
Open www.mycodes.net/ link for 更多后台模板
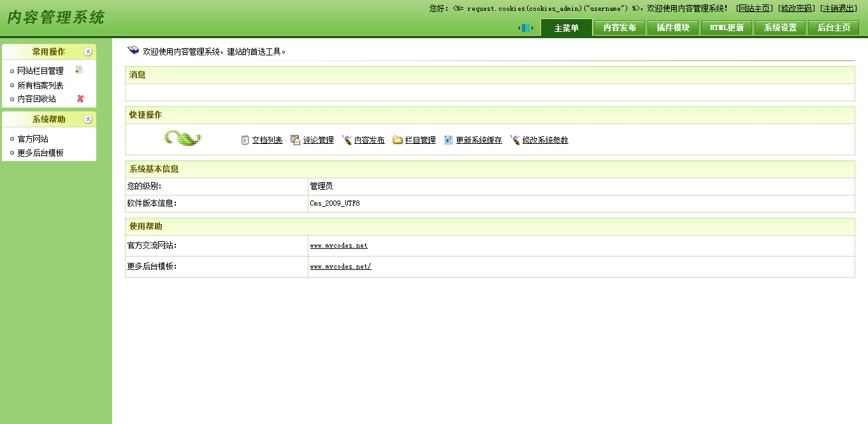click(x=340, y=267)
